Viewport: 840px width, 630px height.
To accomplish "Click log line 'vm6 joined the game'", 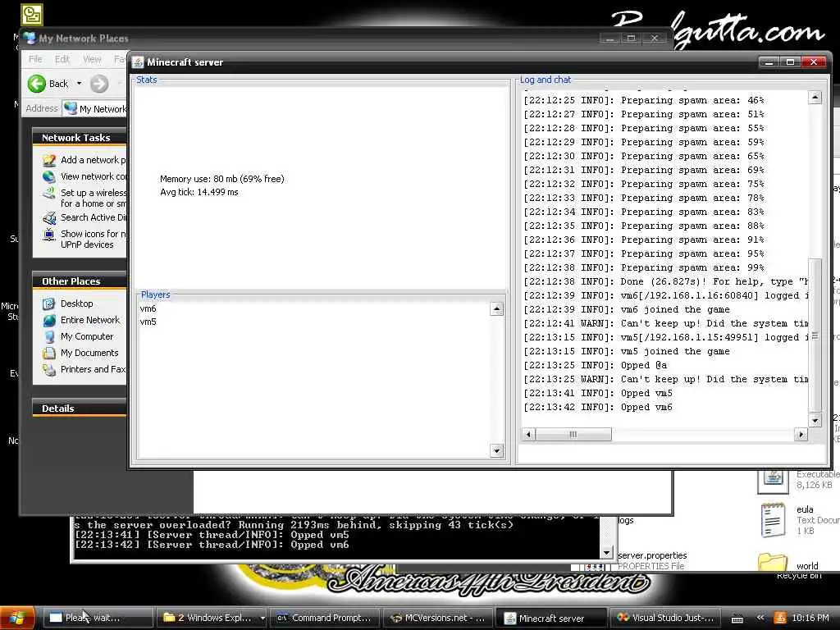I will [627, 310].
